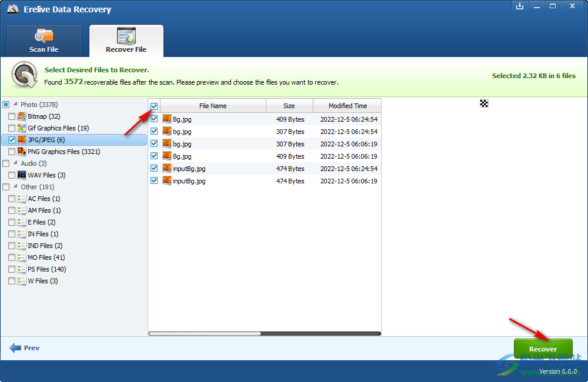Image resolution: width=588 pixels, height=382 pixels.
Task: Click the 474 Bytes size of inputBg.jpg 06:24:54
Action: (290, 169)
